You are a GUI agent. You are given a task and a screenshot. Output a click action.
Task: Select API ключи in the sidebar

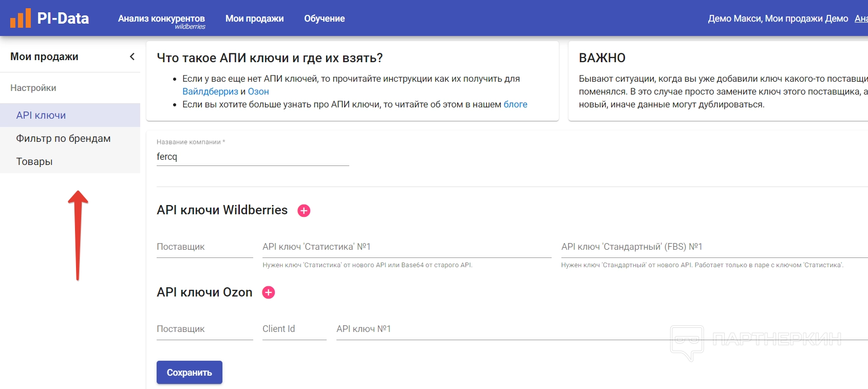(x=41, y=115)
